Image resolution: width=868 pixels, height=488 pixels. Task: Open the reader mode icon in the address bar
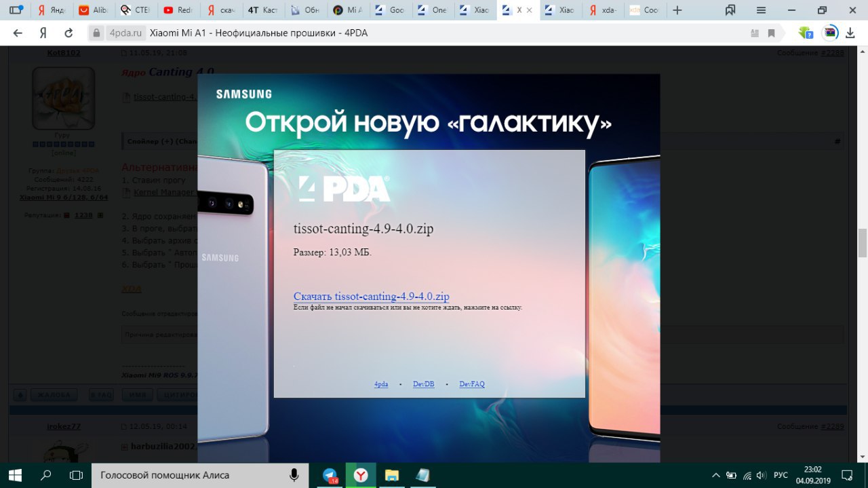755,33
